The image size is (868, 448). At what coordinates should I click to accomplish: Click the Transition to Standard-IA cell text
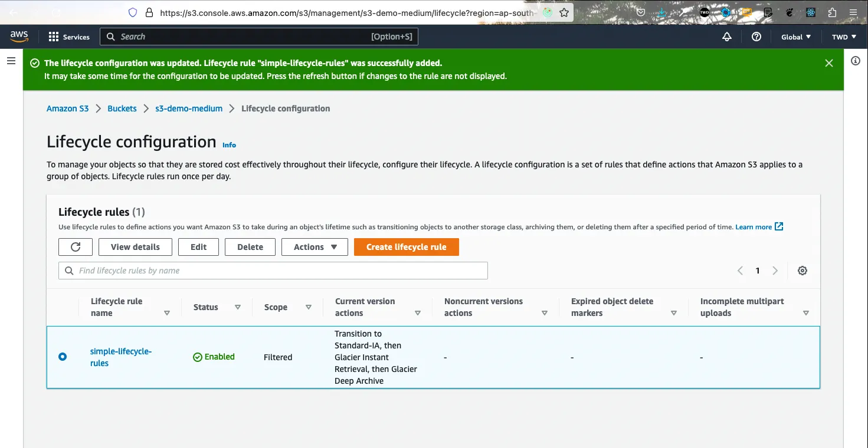pyautogui.click(x=376, y=357)
